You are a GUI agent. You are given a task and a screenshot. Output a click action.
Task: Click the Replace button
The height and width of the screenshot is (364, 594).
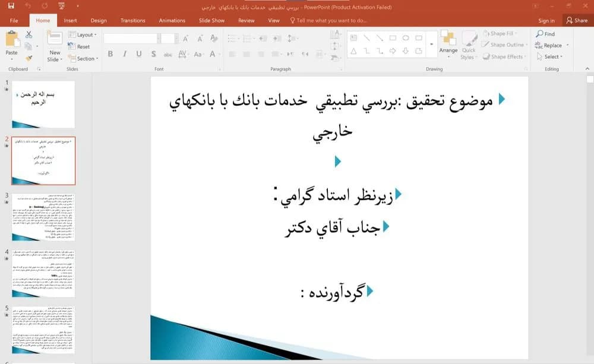tap(548, 46)
